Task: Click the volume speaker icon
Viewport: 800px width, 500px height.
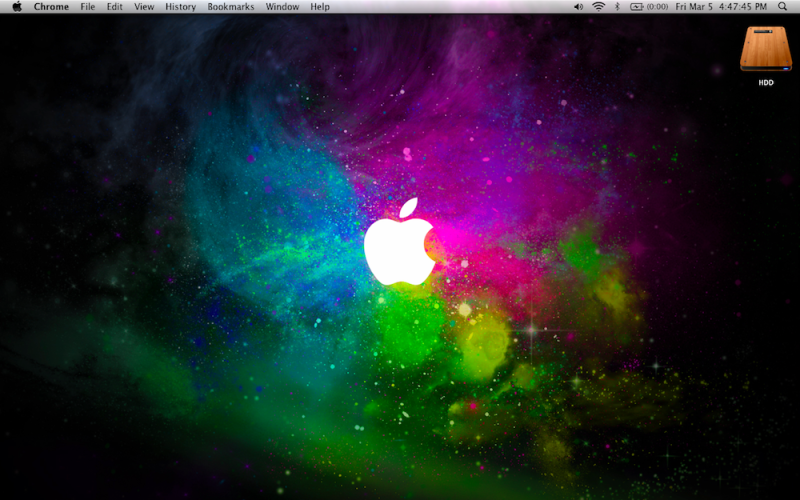Action: (x=578, y=7)
